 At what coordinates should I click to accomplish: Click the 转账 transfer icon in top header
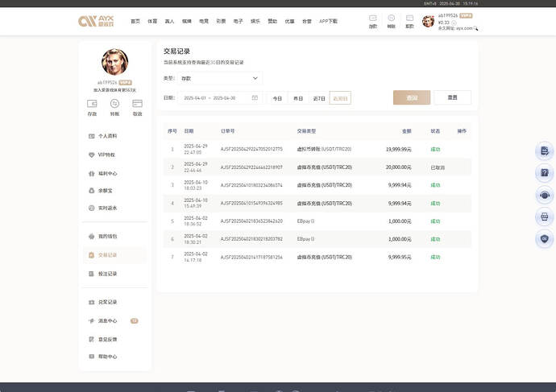click(x=391, y=19)
